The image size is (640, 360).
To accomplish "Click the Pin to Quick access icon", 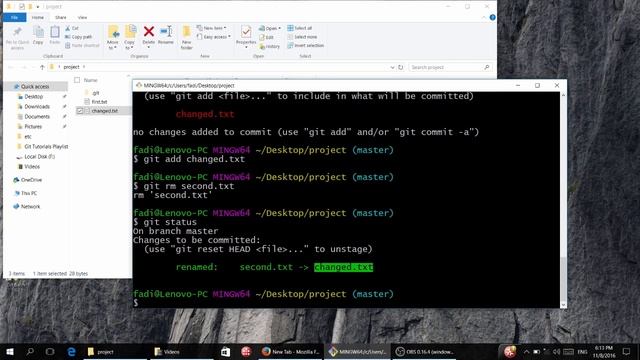I will click(17, 33).
